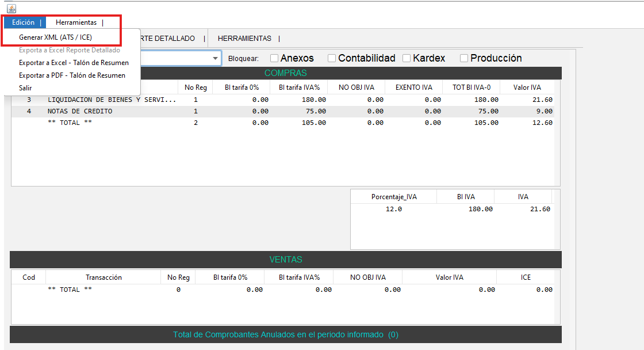Expand the combo box dropdown arrow

[216, 58]
